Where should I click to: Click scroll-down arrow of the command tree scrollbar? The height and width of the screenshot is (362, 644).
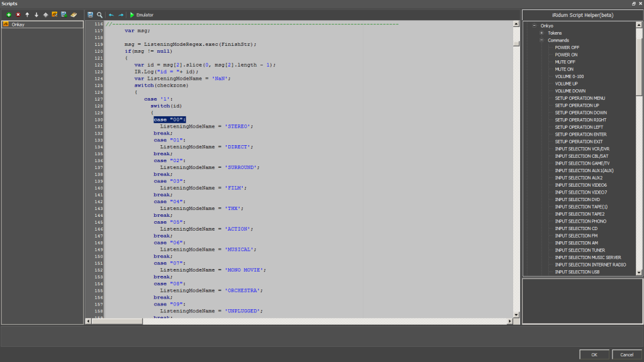[x=639, y=272]
